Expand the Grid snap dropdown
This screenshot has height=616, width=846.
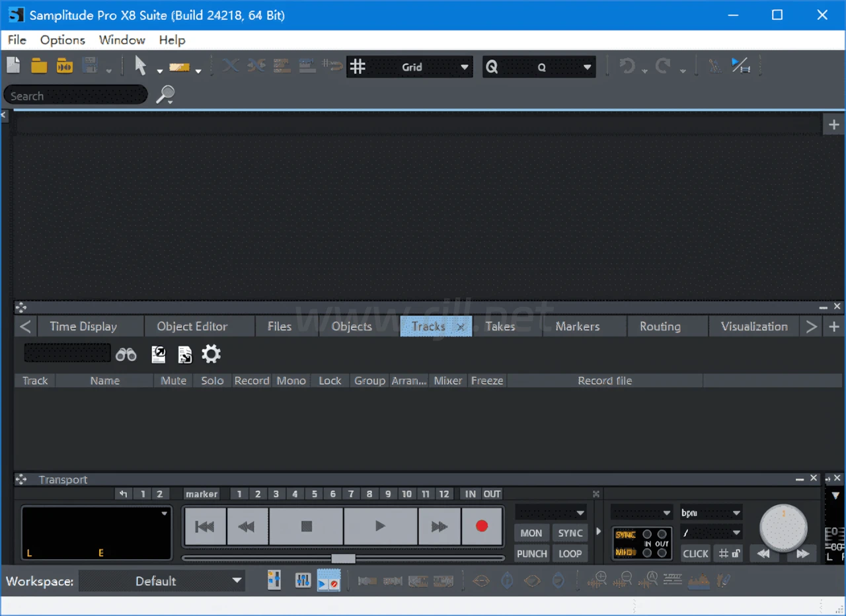pyautogui.click(x=464, y=67)
